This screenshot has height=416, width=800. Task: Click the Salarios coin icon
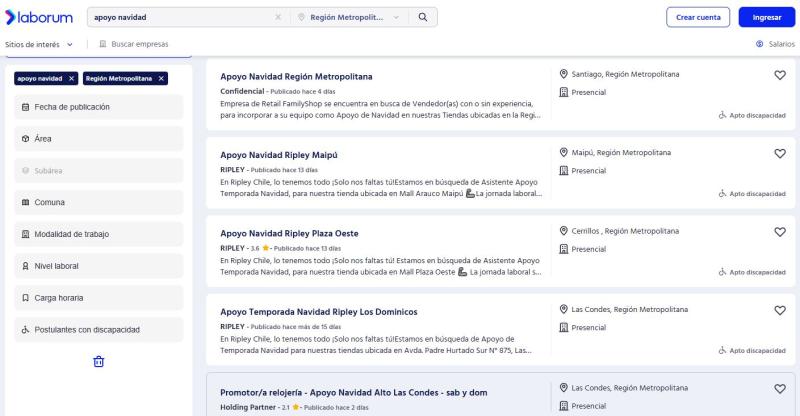tap(760, 44)
